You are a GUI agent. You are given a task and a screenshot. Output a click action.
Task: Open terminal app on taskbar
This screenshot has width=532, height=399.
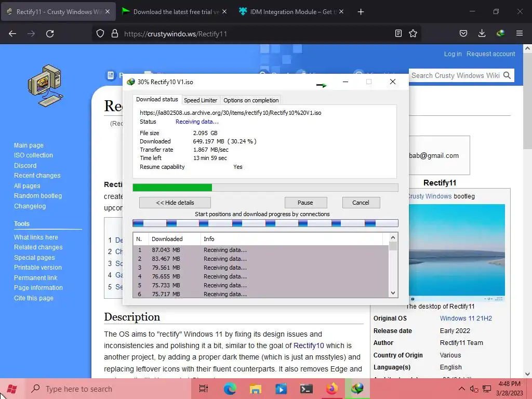[x=307, y=389]
